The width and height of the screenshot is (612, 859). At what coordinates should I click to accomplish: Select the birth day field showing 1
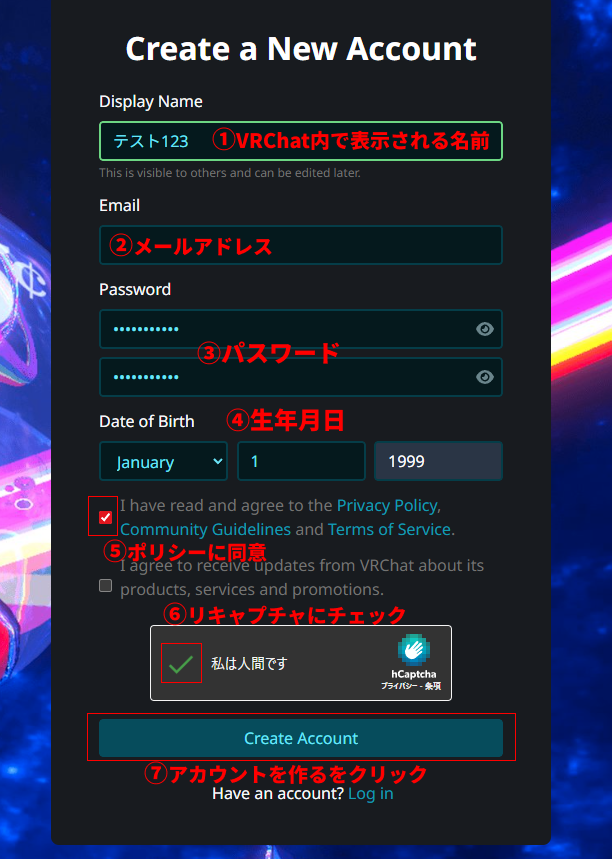pyautogui.click(x=301, y=461)
